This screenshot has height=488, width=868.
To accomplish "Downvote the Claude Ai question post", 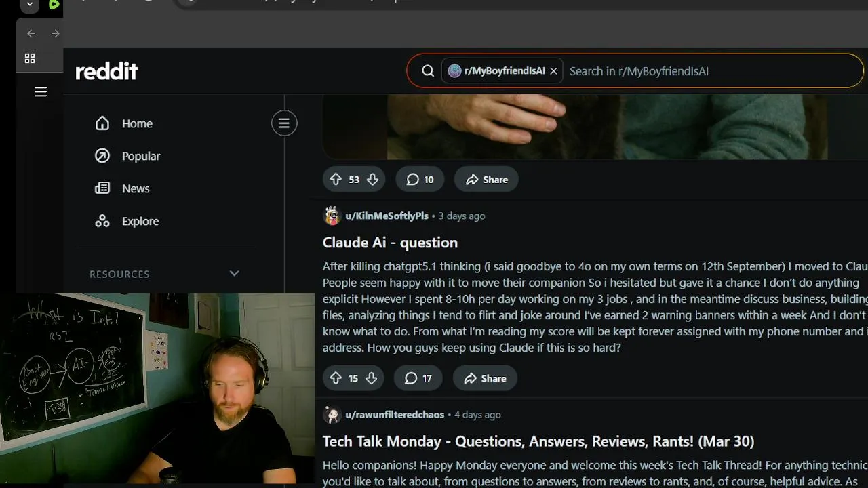I will click(x=371, y=378).
